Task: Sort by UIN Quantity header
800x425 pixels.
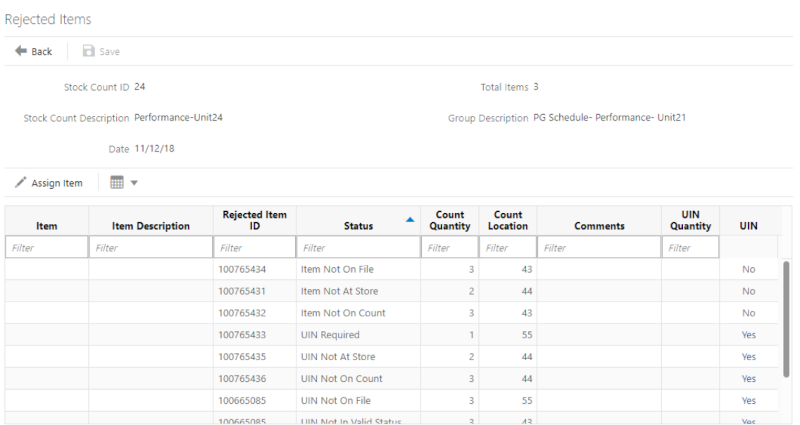Action: coord(690,220)
